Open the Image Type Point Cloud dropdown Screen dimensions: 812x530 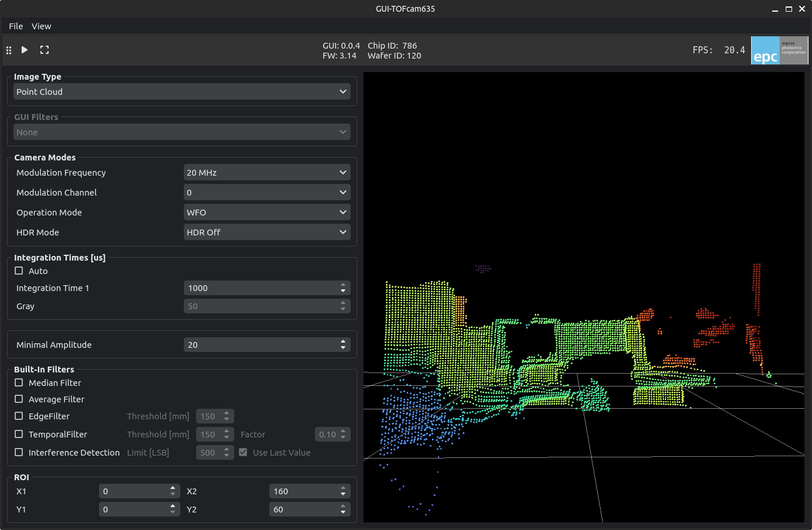point(182,91)
